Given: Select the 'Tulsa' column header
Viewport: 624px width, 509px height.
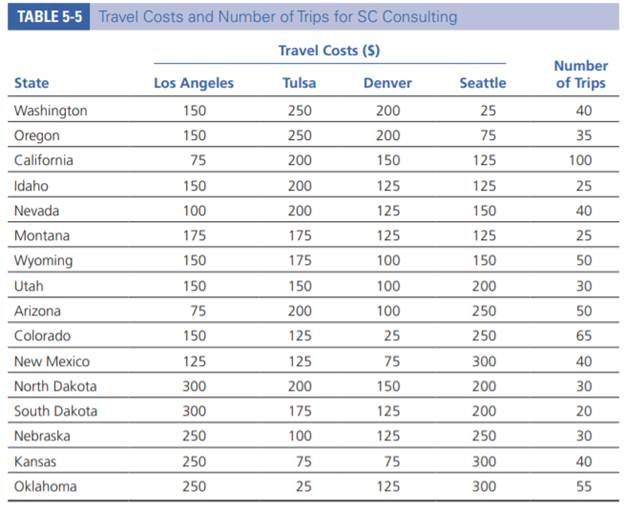Looking at the screenshot, I should point(299,83).
